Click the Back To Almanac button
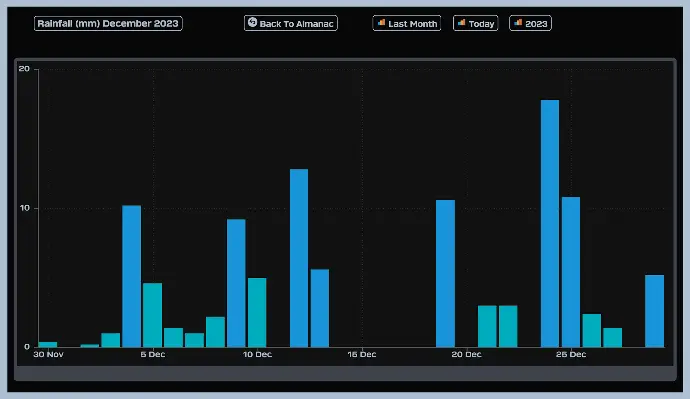Screen dimensions: 690x399 click(x=290, y=23)
